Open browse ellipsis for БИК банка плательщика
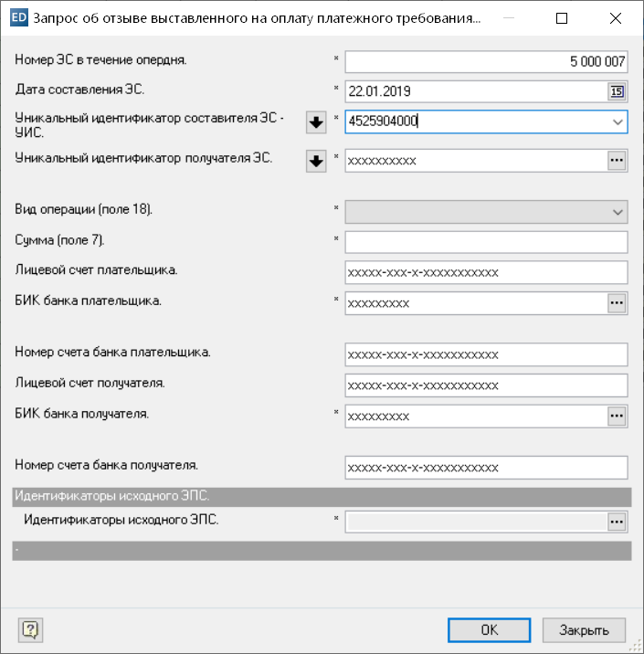 click(x=617, y=302)
